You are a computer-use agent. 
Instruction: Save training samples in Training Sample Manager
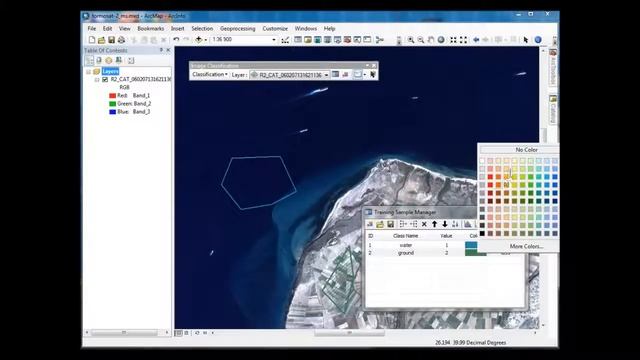pyautogui.click(x=390, y=224)
